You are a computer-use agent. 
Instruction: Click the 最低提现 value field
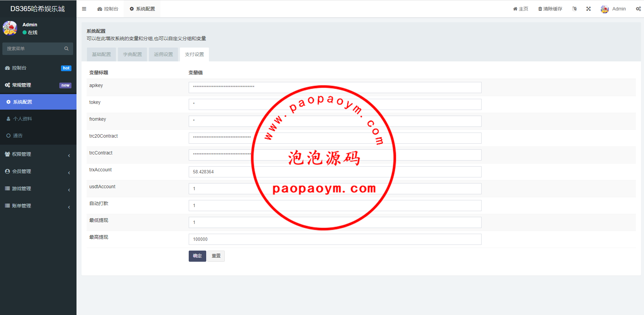pyautogui.click(x=335, y=222)
